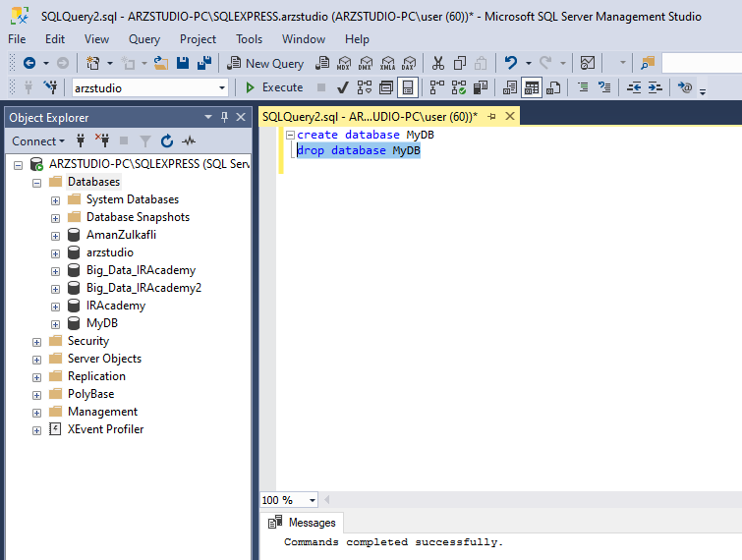This screenshot has height=560, width=742.
Task: Collapse the ARZSTUDIO-PC\SQLEXPRESS server node
Action: (x=18, y=165)
